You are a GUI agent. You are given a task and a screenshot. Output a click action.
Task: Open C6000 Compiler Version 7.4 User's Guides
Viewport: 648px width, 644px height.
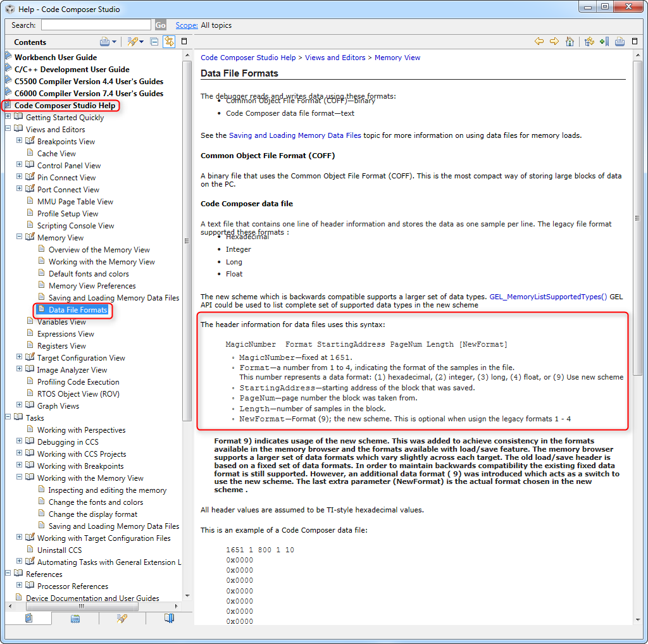click(89, 94)
